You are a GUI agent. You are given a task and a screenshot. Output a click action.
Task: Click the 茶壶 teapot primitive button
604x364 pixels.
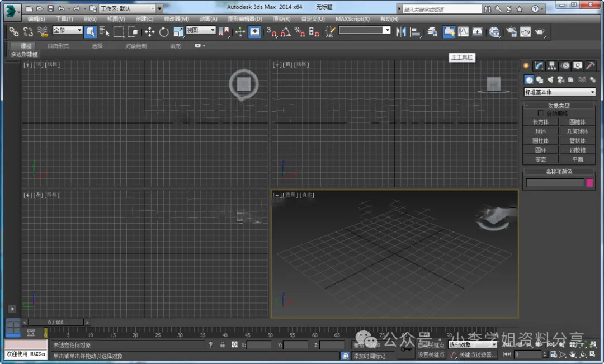tap(540, 159)
